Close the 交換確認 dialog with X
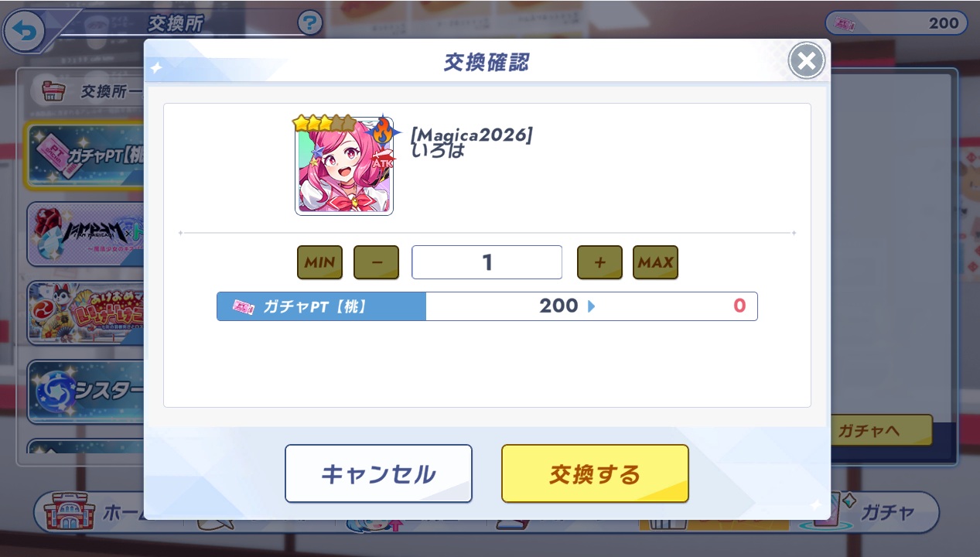Viewport: 980px width, 557px height. (x=806, y=61)
